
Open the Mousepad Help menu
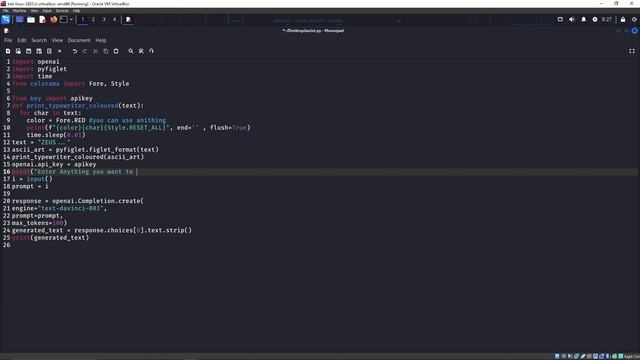101,40
